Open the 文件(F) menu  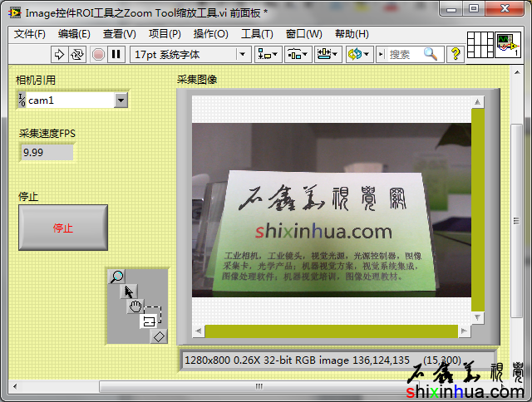tap(30, 34)
